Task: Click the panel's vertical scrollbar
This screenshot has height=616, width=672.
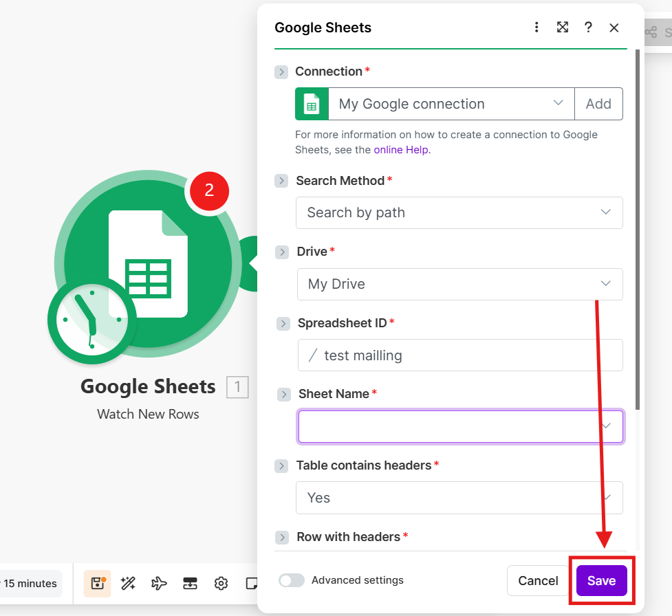Action: pyautogui.click(x=638, y=229)
